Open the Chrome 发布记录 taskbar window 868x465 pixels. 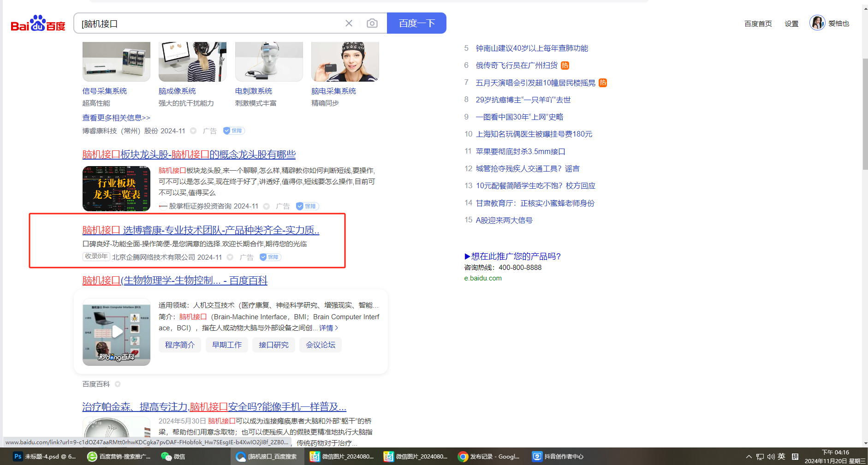489,456
